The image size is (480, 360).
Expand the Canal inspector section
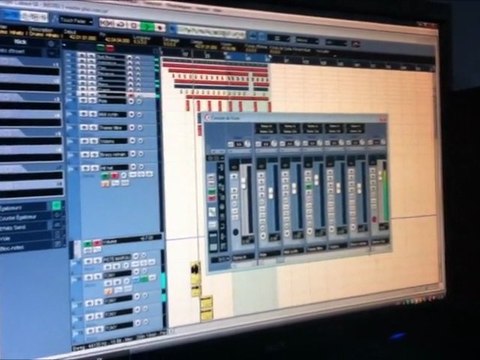point(25,238)
